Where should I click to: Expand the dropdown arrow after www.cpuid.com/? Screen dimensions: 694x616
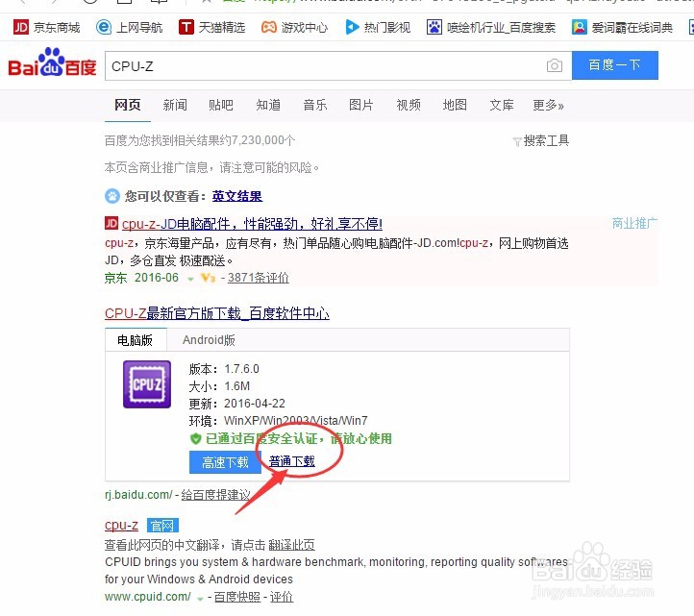[200, 599]
